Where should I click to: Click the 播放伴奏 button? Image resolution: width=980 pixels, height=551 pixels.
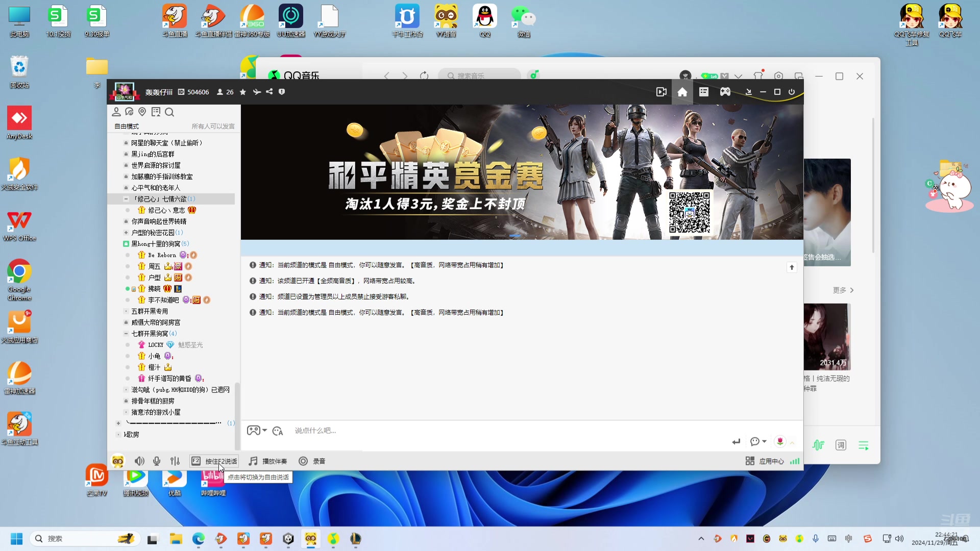click(268, 461)
